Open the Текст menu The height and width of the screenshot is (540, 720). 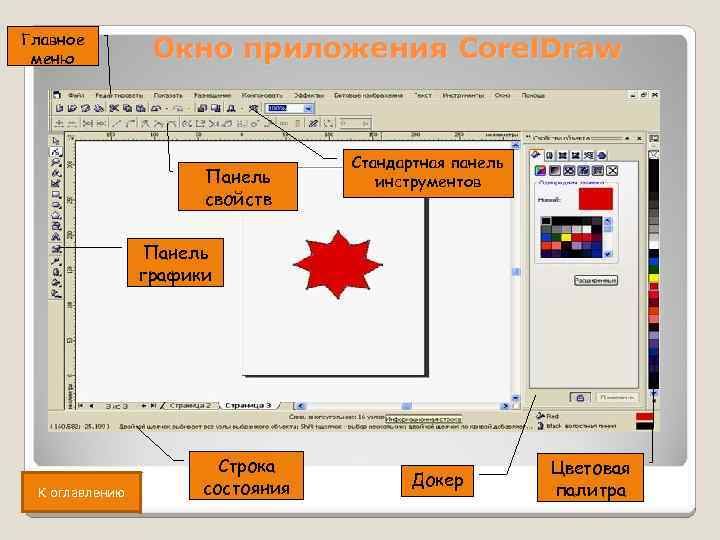[x=423, y=96]
